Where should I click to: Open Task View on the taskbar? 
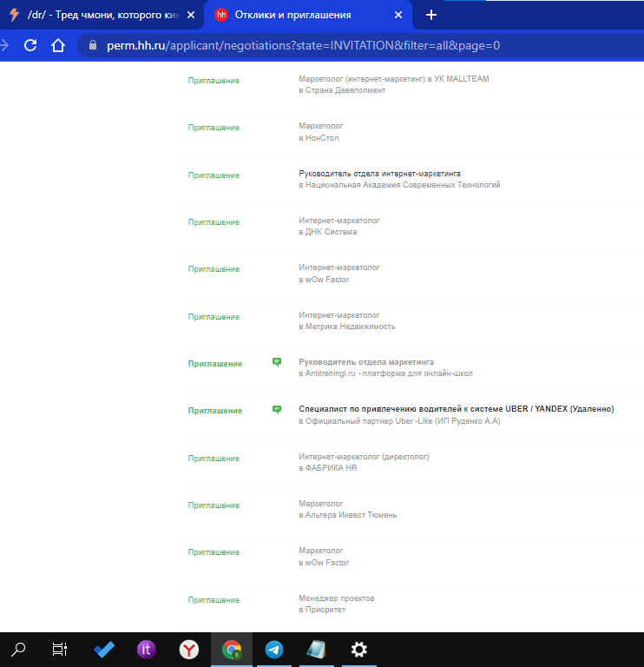pyautogui.click(x=60, y=650)
